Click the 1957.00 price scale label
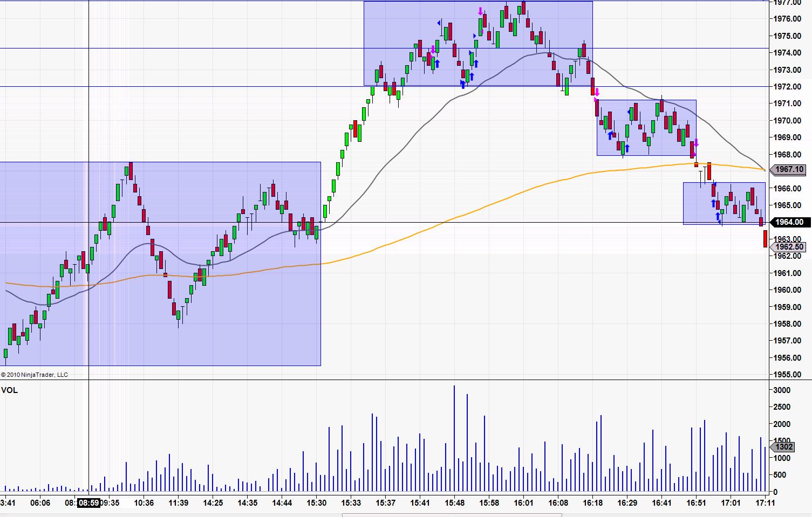812x517 pixels. 787,341
